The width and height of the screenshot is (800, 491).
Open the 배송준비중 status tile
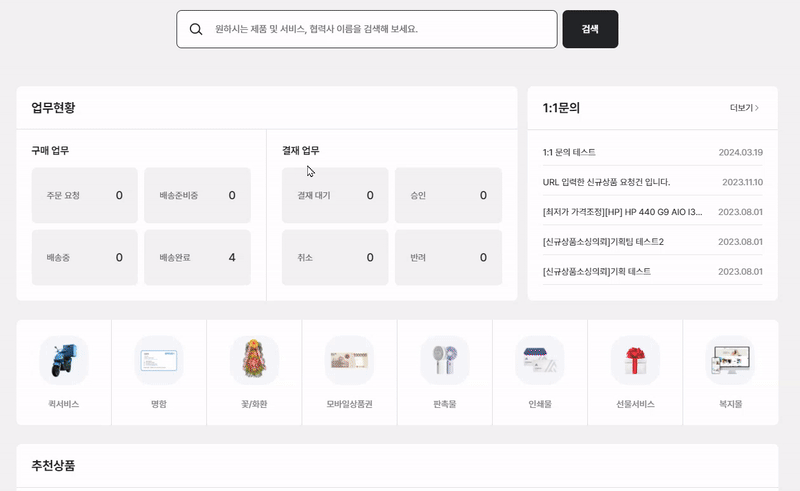point(198,195)
